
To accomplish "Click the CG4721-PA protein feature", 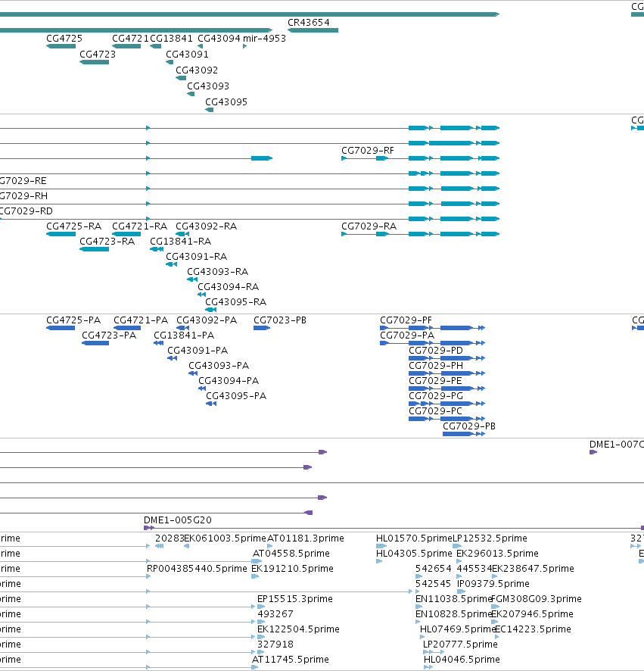I will pyautogui.click(x=127, y=328).
